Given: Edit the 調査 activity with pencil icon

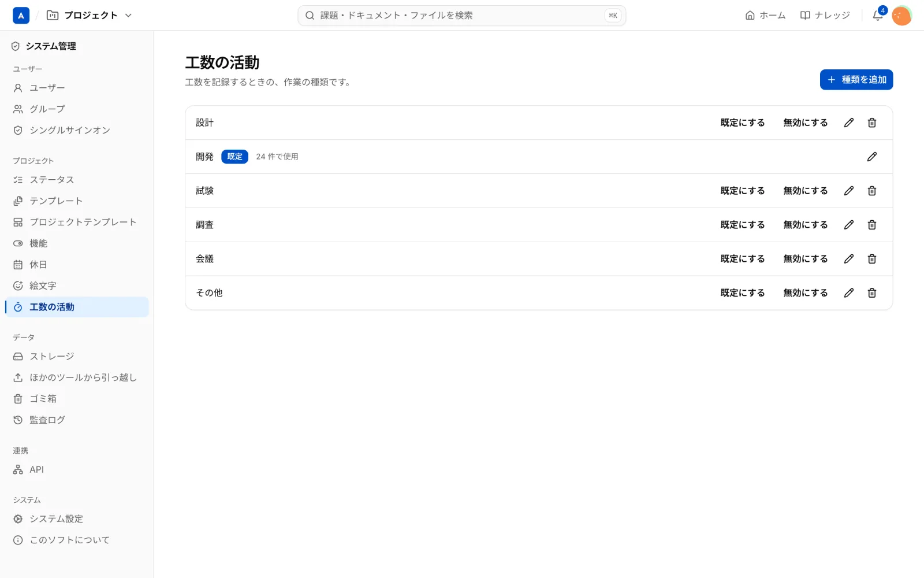Looking at the screenshot, I should pyautogui.click(x=849, y=225).
